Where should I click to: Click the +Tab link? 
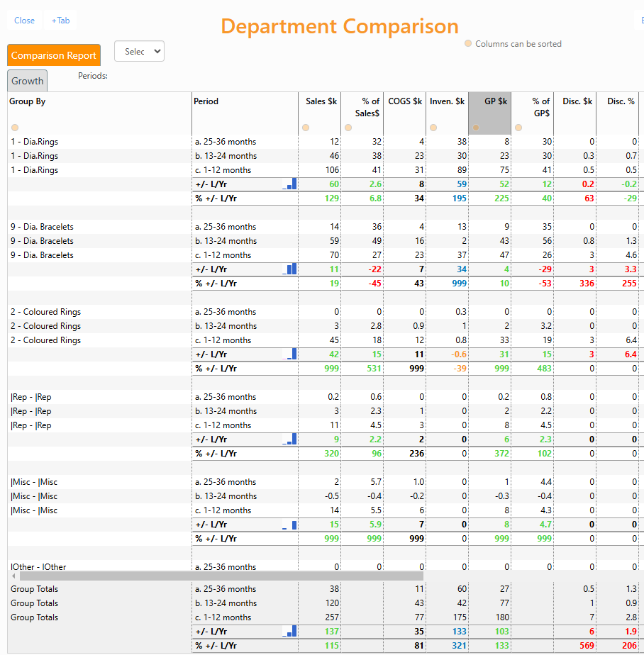(x=60, y=21)
